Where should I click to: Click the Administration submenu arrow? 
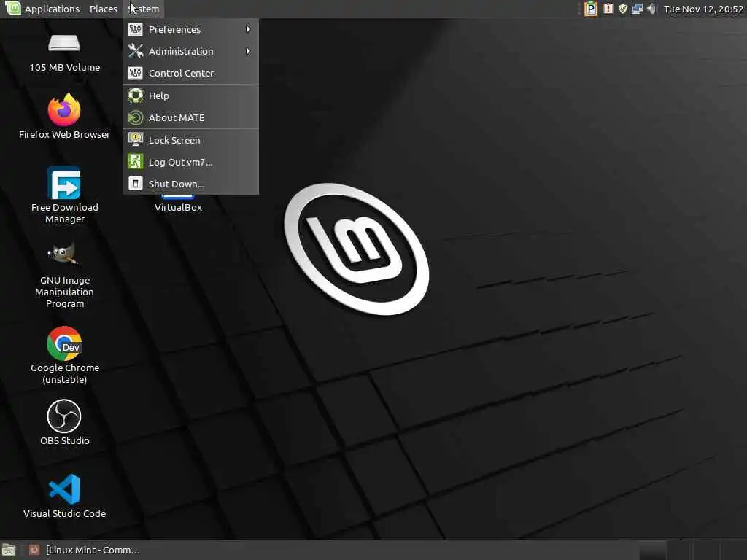click(248, 52)
